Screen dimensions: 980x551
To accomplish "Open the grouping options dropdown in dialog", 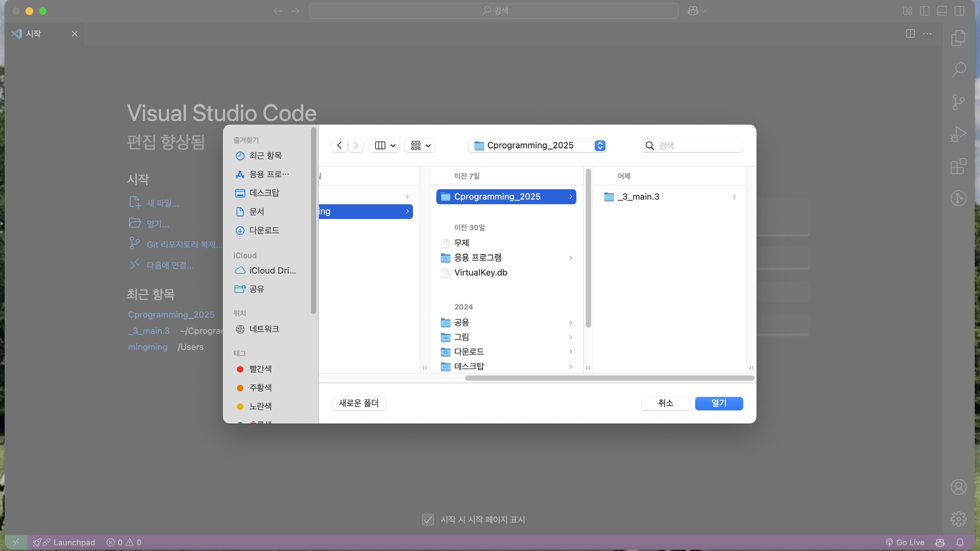I will [x=420, y=145].
